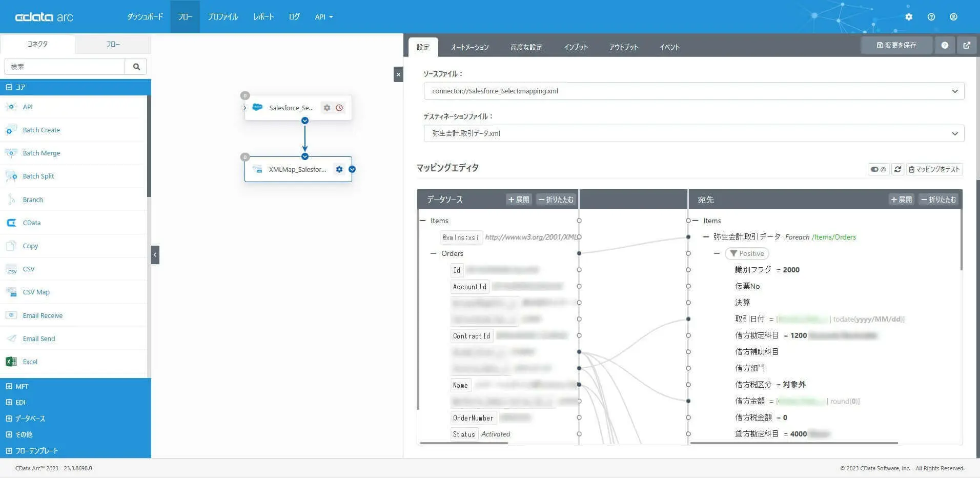
Task: Close the connector settings panel
Action: [398, 74]
